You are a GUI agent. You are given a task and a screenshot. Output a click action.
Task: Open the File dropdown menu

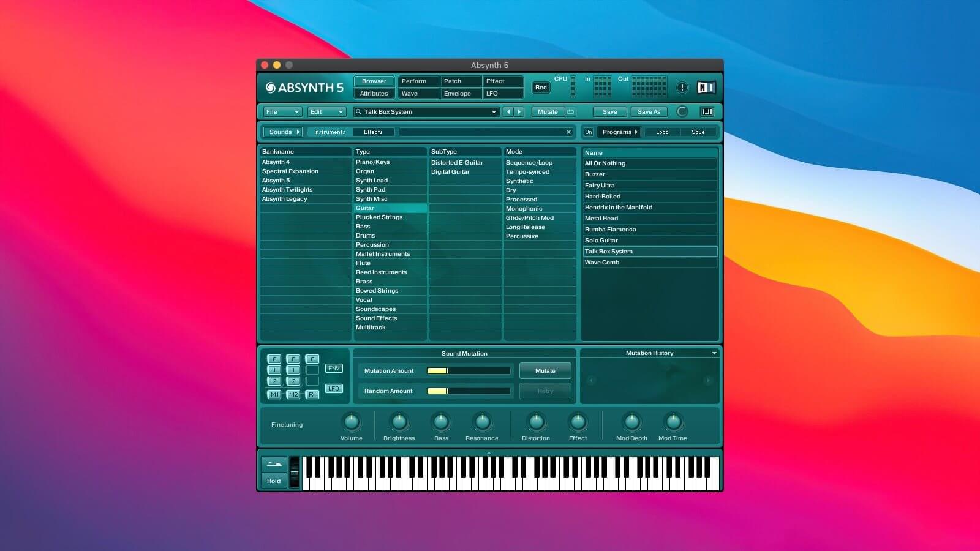coord(281,111)
